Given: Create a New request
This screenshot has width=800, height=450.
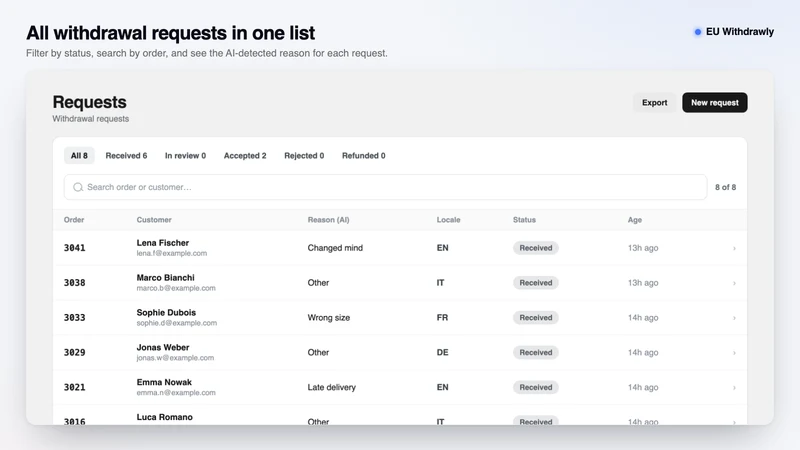Looking at the screenshot, I should 715,103.
